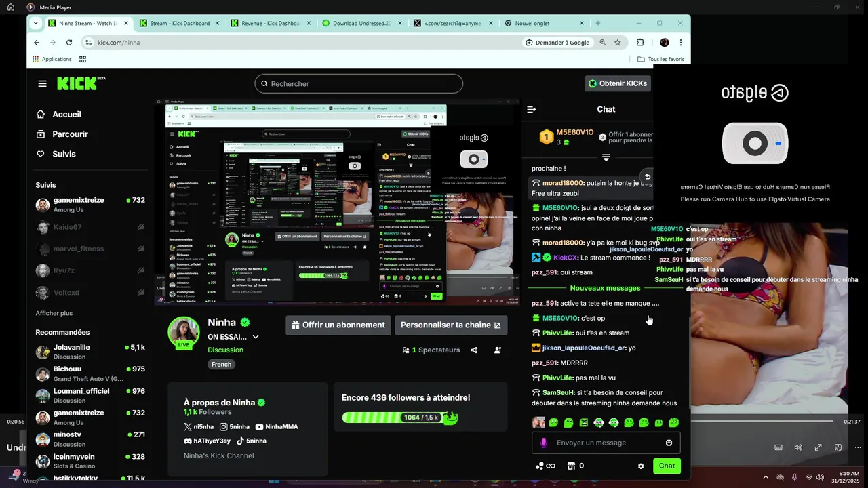Image resolution: width=868 pixels, height=488 pixels.
Task: Click Offrir un abonnement button
Action: (338, 325)
